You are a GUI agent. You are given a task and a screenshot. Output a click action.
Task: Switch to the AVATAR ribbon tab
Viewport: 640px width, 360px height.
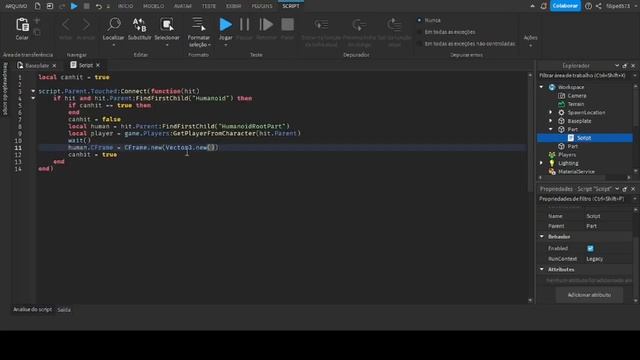tap(182, 6)
